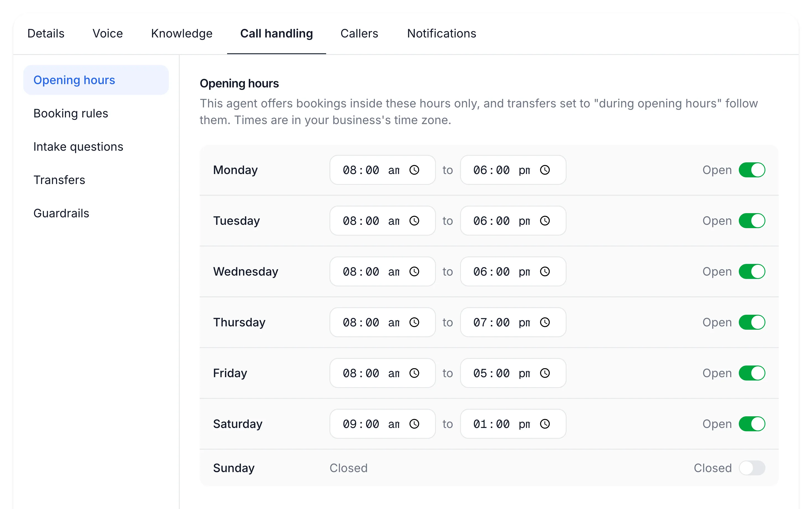Viewport: 812px width, 509px height.
Task: Open the clock picker for Friday start time
Action: tap(414, 373)
